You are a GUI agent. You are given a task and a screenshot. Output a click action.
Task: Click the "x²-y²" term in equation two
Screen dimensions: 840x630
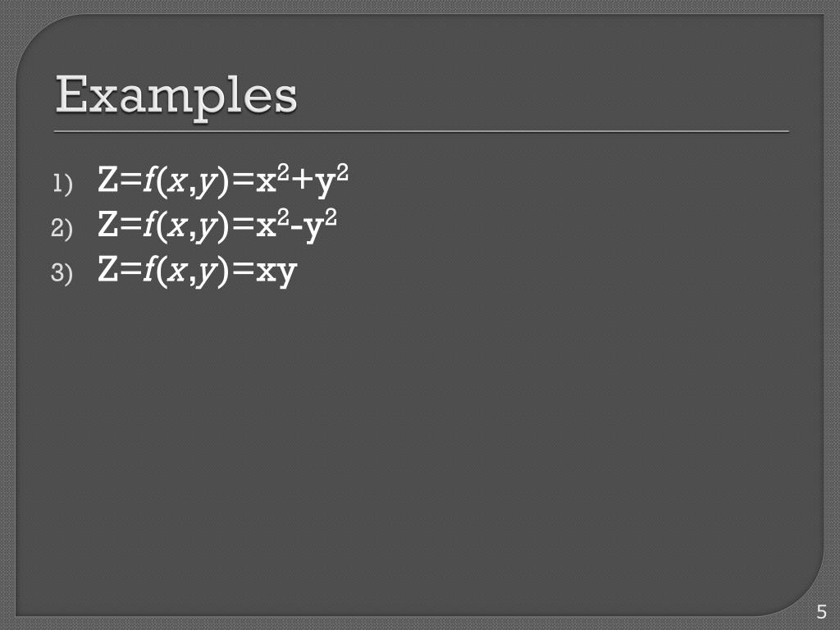[x=296, y=225]
